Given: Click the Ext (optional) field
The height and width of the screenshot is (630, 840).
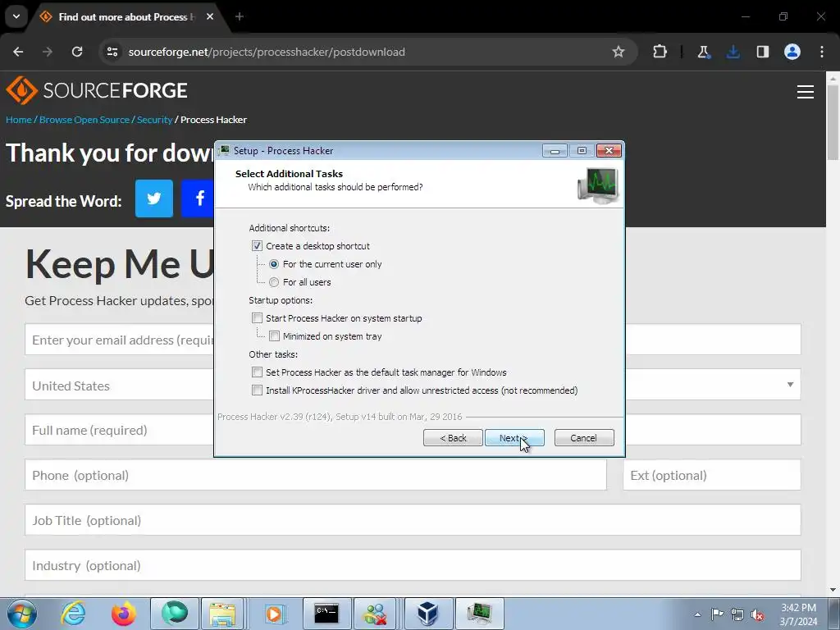Looking at the screenshot, I should pos(712,475).
